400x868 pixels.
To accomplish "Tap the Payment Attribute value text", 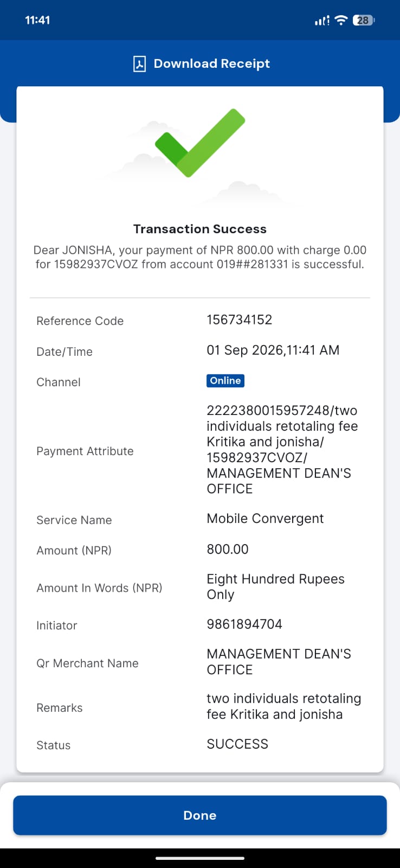I will pos(282,450).
